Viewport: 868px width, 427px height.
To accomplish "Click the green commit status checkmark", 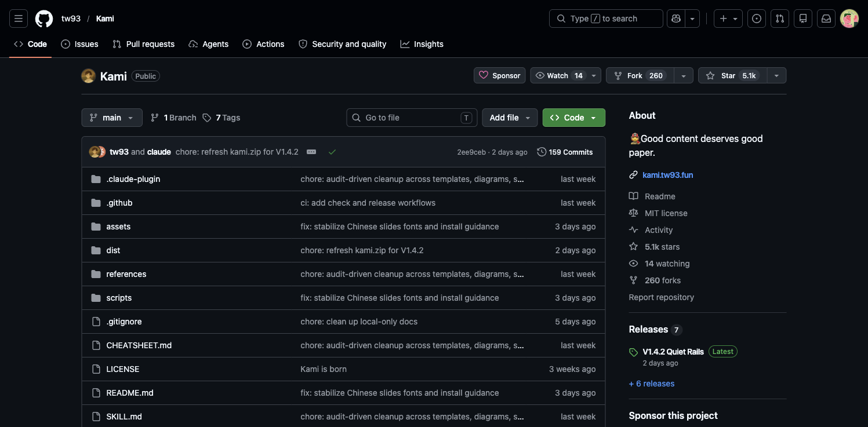I will (x=332, y=152).
